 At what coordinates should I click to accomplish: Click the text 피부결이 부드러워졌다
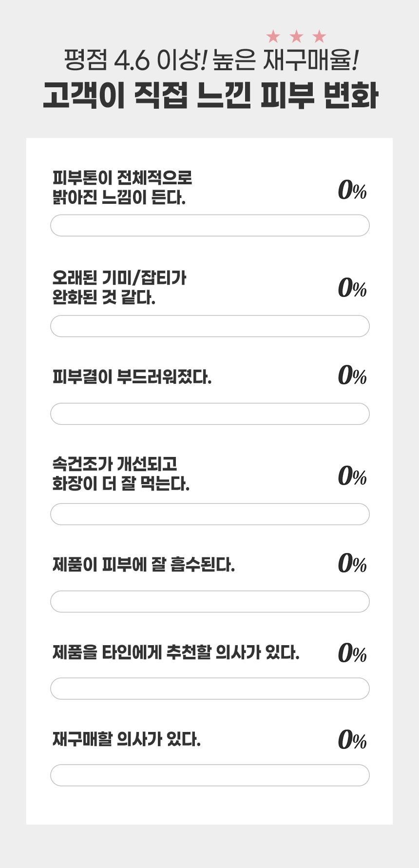pyautogui.click(x=132, y=377)
